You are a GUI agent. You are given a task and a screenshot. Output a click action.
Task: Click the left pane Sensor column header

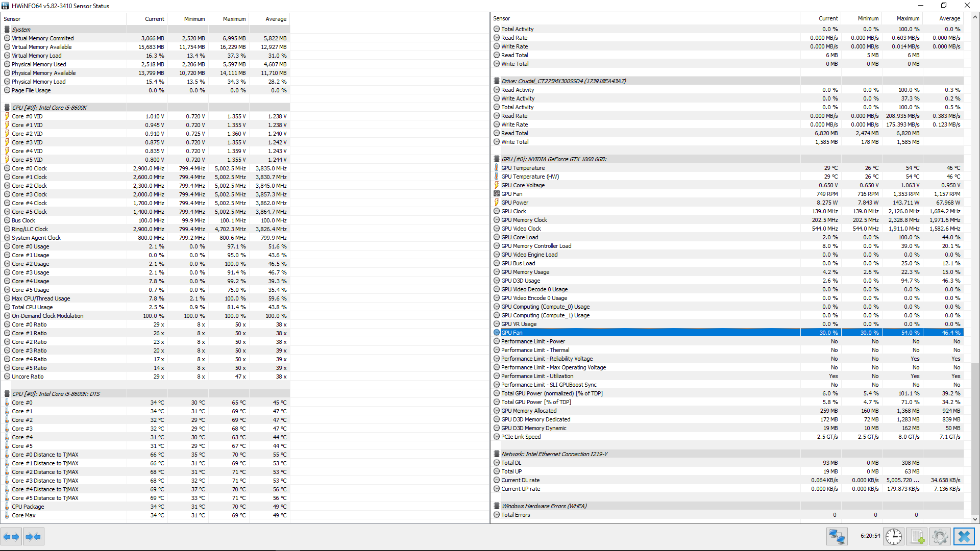pyautogui.click(x=12, y=19)
